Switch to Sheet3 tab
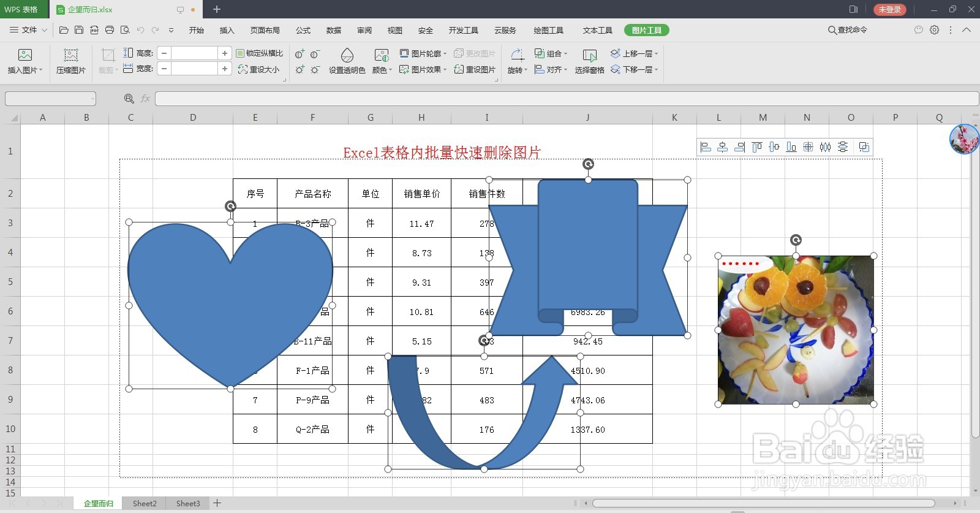980x513 pixels. click(x=188, y=503)
